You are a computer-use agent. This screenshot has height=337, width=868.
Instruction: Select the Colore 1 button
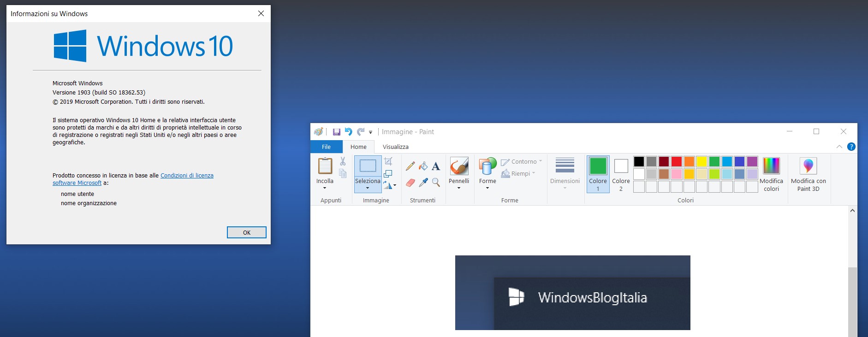click(x=598, y=174)
